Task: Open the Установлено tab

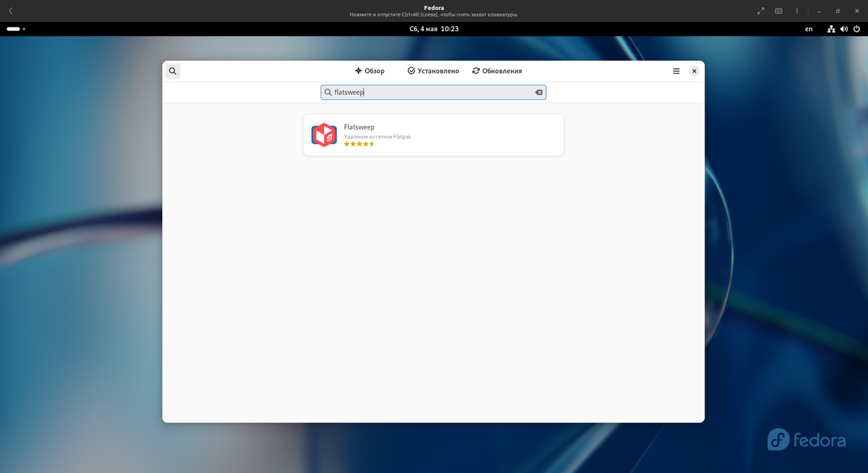Action: pos(433,71)
